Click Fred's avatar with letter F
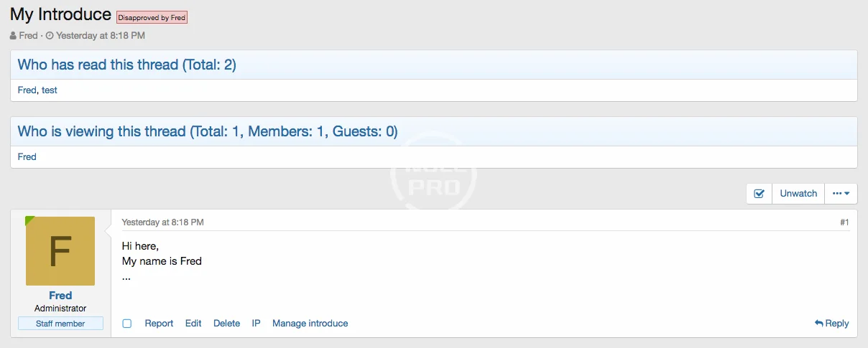The height and width of the screenshot is (348, 868). (x=60, y=251)
